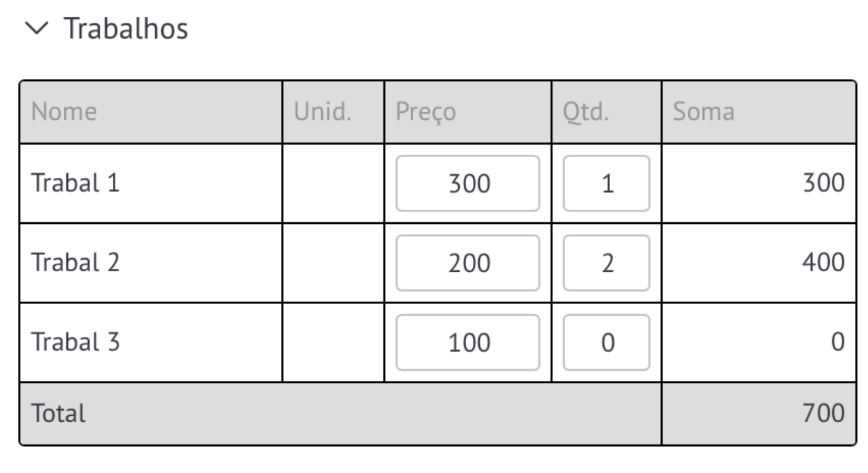Click the Trabalhos section heading

click(125, 29)
